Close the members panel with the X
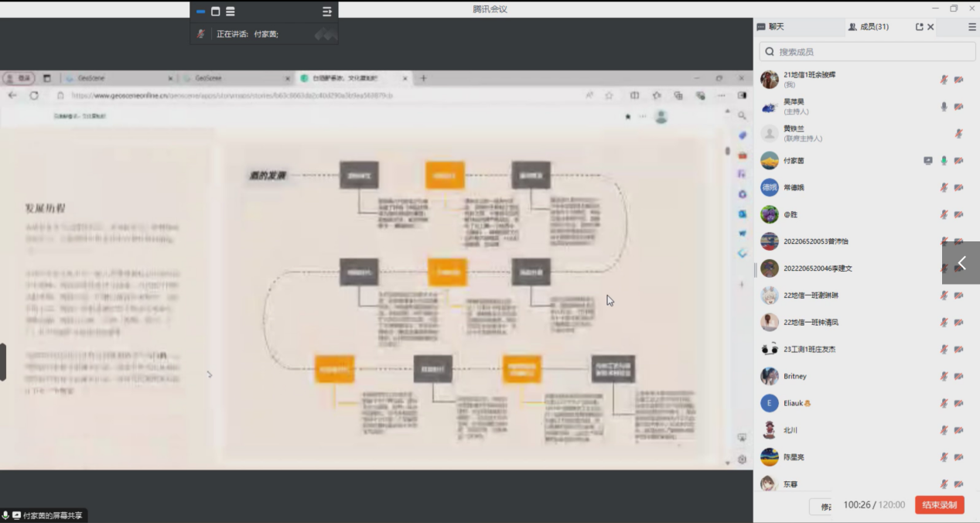Screen dimensions: 980x523 (x=930, y=27)
